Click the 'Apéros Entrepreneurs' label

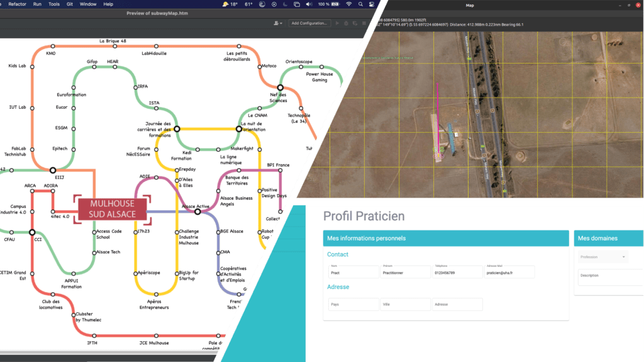point(154,305)
